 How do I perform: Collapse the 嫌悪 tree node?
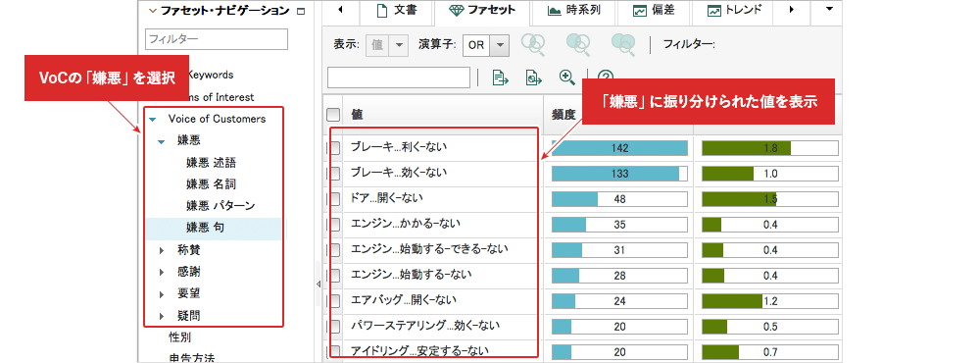coord(162,141)
